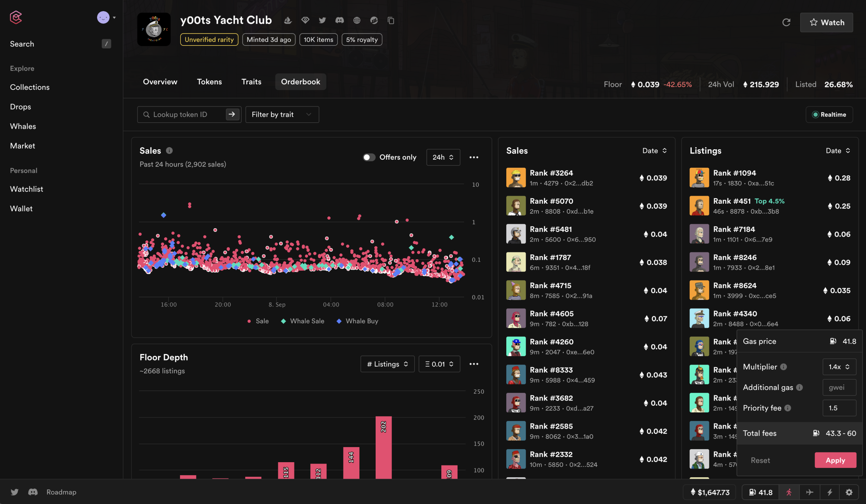The width and height of the screenshot is (866, 504).
Task: Click the refresh icon beside Watch
Action: (786, 22)
